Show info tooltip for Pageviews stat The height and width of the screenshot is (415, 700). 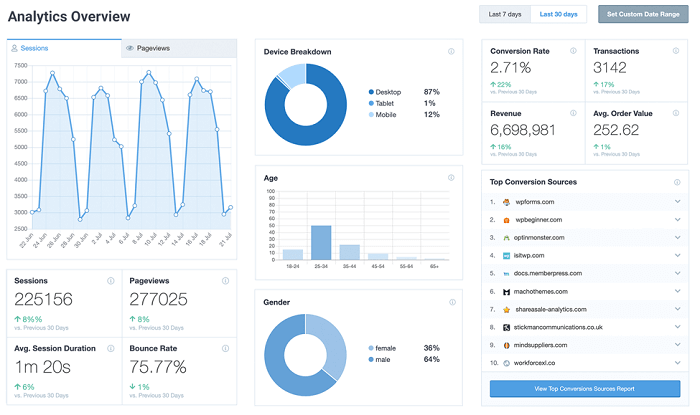225,281
